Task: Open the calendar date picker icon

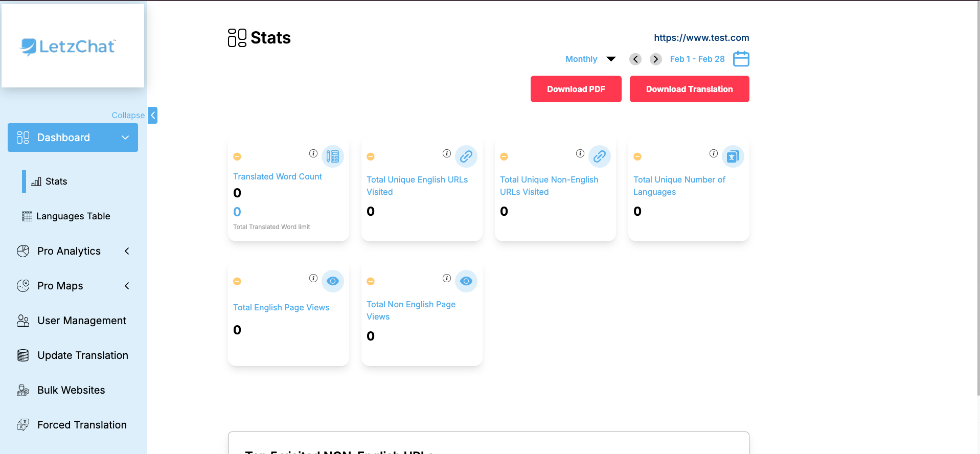Action: click(x=741, y=59)
